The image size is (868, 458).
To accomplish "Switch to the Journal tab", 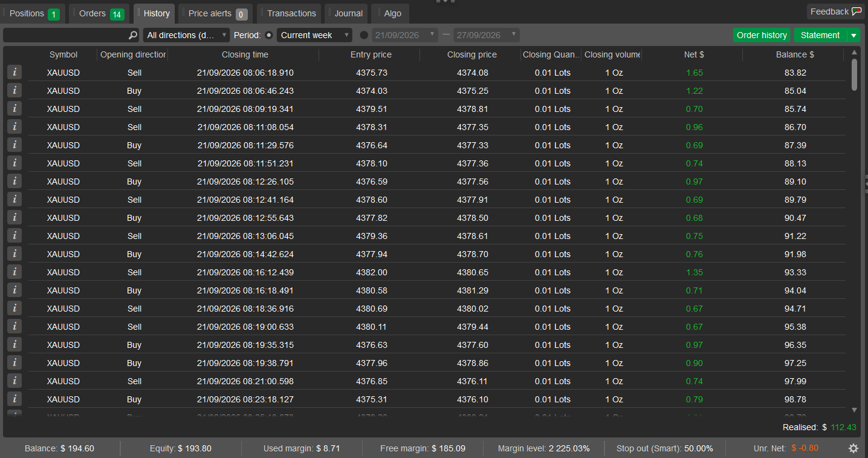I will tap(346, 13).
